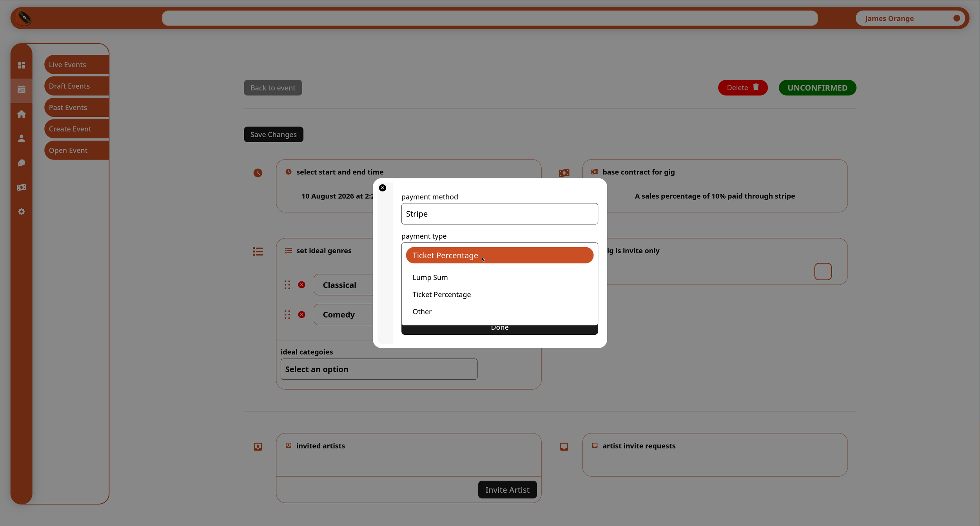Click the James Orange status dot
The width and height of the screenshot is (980, 526).
coord(956,18)
